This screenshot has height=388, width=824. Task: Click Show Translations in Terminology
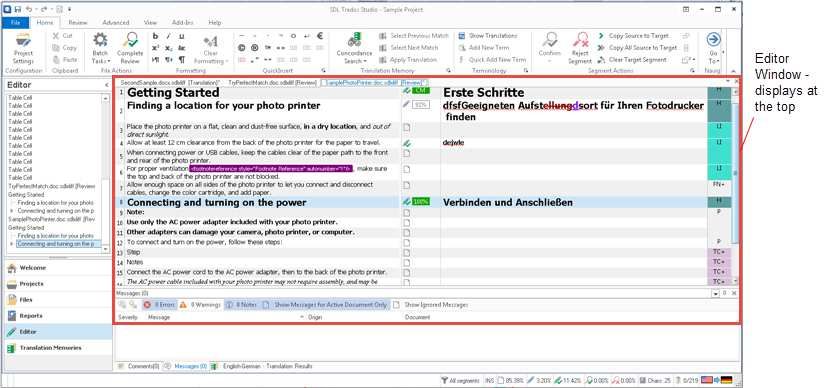488,36
